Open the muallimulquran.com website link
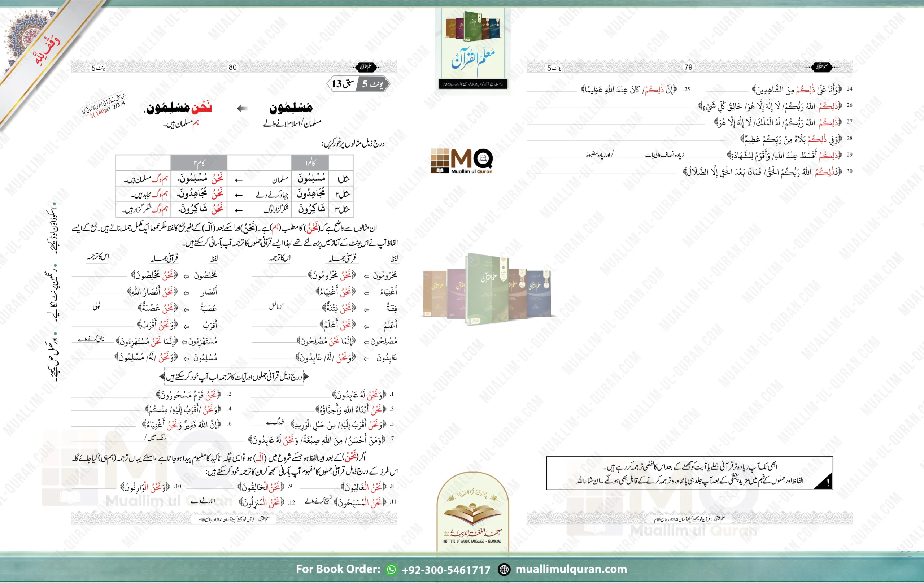Screen dimensions: 924x583 tap(571, 569)
